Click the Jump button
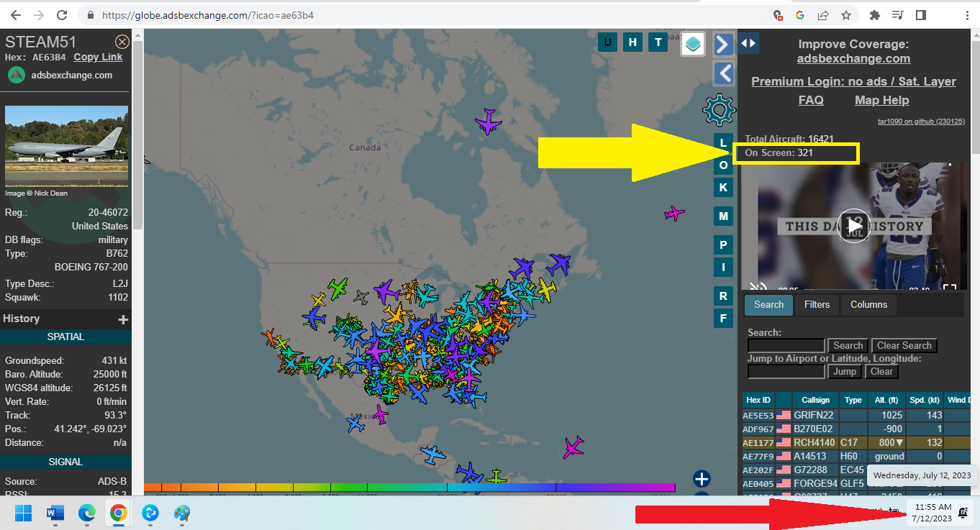The width and height of the screenshot is (980, 530). pyautogui.click(x=844, y=371)
